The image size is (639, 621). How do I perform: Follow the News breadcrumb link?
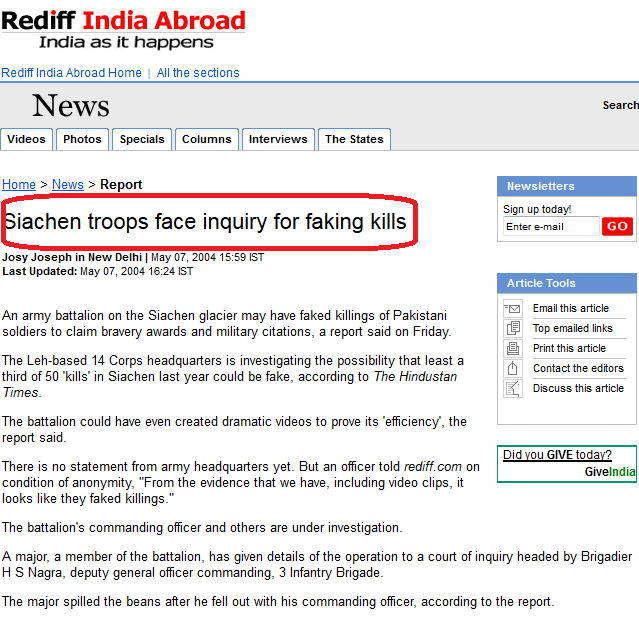click(x=68, y=185)
